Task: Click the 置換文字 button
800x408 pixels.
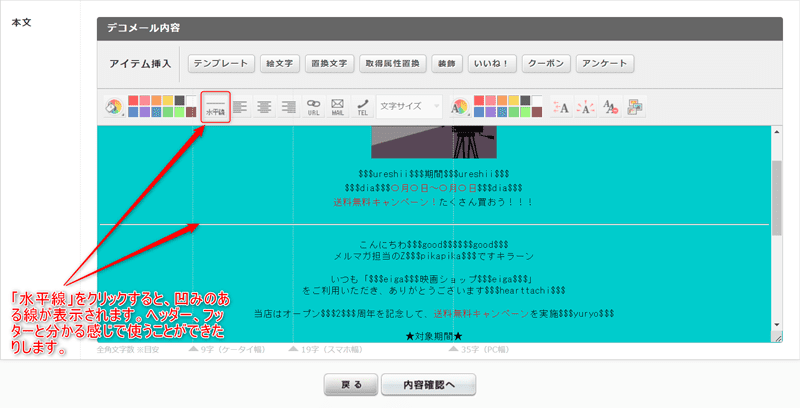Action: [x=329, y=64]
